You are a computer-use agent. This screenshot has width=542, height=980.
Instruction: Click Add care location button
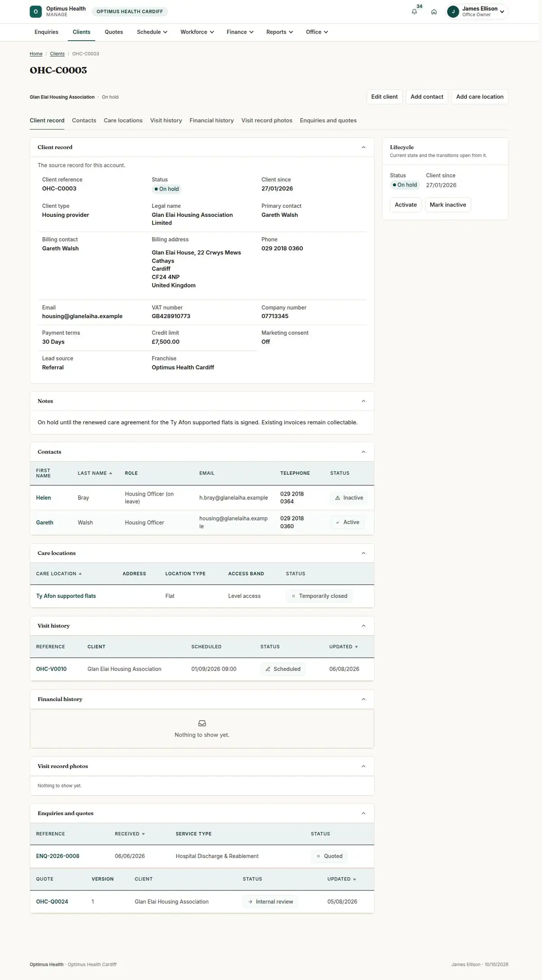click(x=480, y=97)
